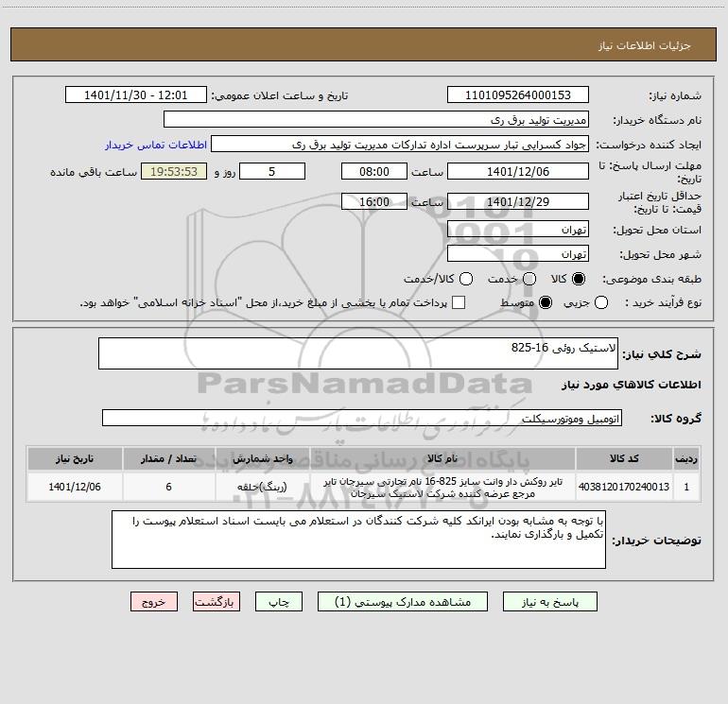Click the خروج exit button
Viewport: 728px width, 704px height.
[154, 602]
